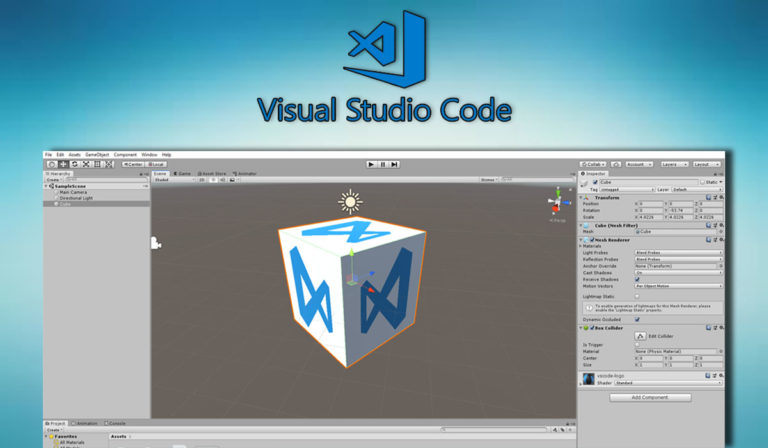This screenshot has height=448, width=768.
Task: Open the Cast Shadows dropdown
Action: (679, 273)
